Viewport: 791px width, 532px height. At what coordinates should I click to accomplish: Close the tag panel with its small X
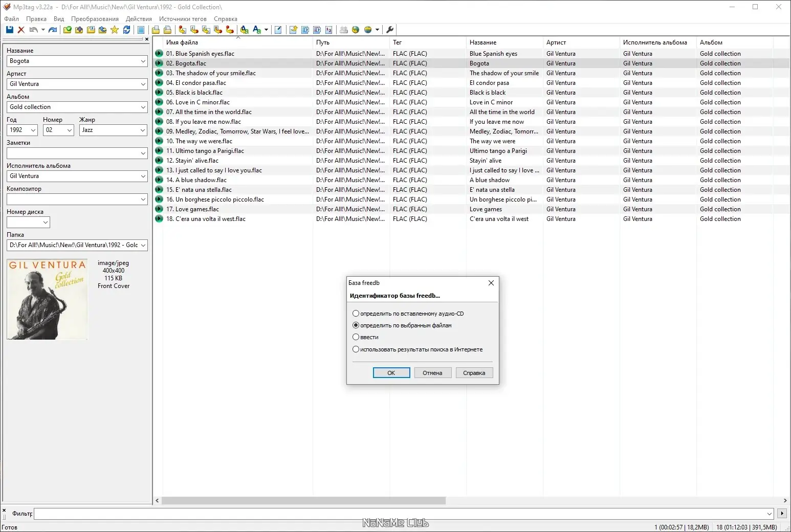(147, 39)
